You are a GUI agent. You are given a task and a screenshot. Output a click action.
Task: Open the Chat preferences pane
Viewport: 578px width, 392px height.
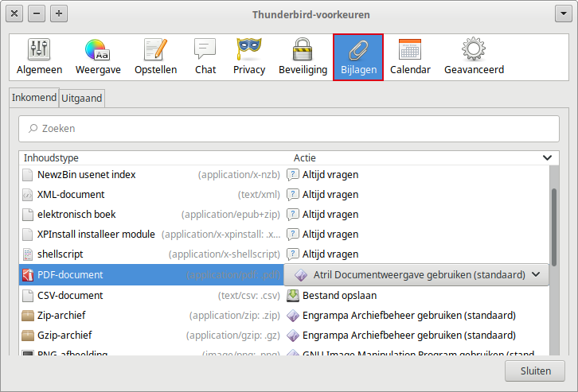pyautogui.click(x=205, y=57)
